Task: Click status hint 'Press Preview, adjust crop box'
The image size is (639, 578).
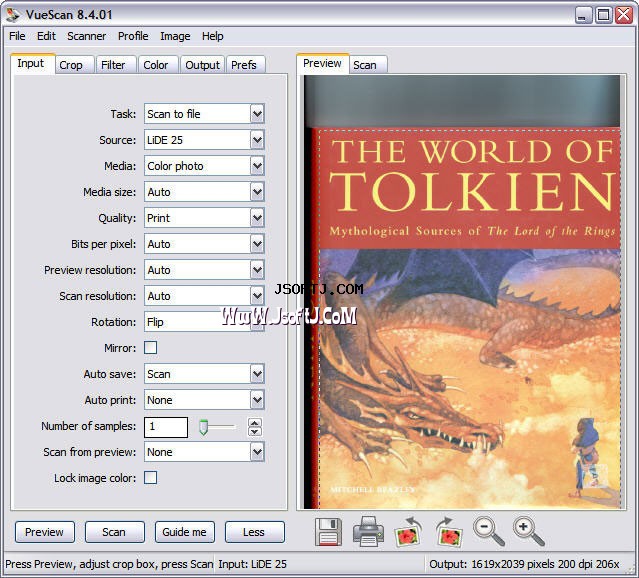Action: point(109,564)
